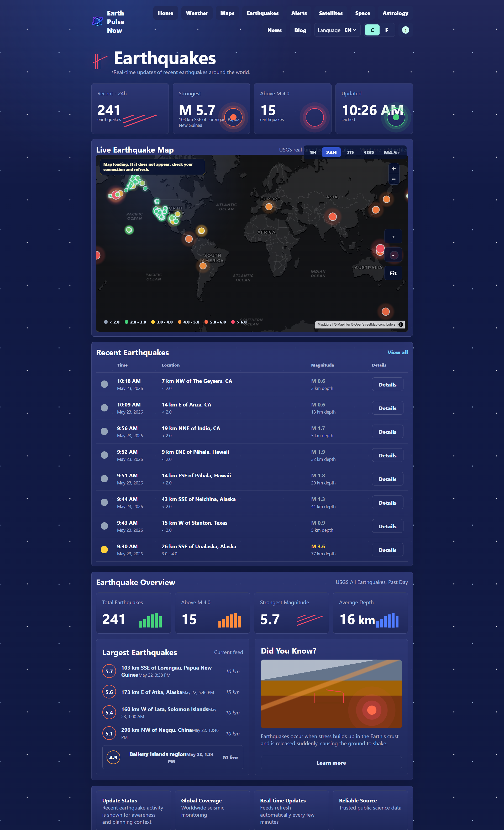Click the 5.4 magnitude badge for Solomon Islands
The height and width of the screenshot is (830, 504).
pyautogui.click(x=109, y=713)
